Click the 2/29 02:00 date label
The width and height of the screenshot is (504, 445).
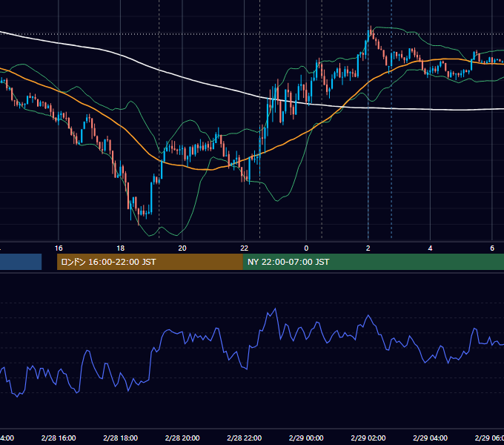point(368,438)
